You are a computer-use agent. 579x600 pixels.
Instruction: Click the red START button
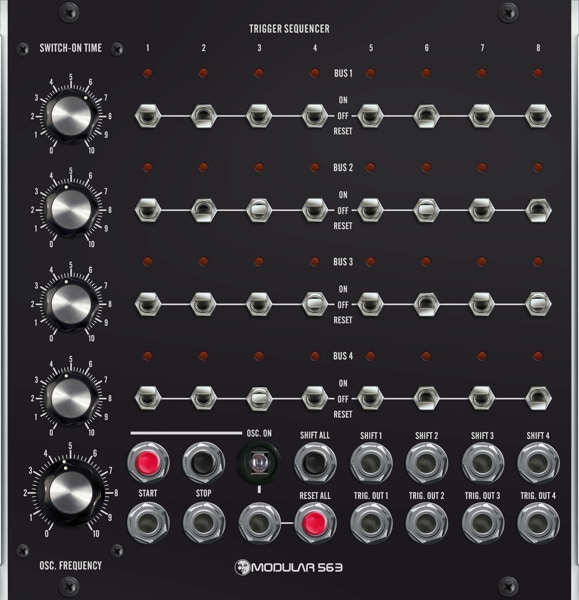pos(148,463)
